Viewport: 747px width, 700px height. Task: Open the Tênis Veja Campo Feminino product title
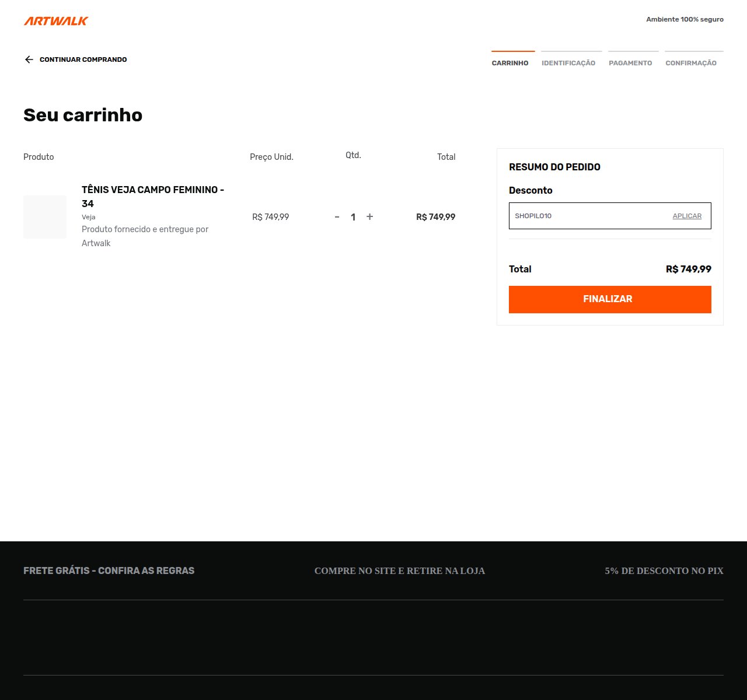coord(153,197)
